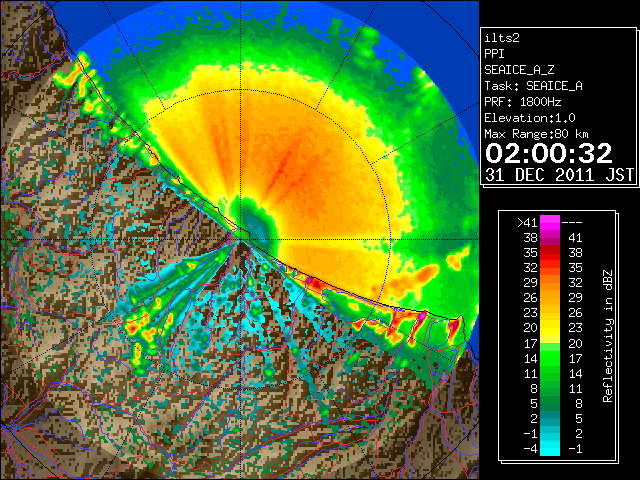Click the radar site at range-ring center
This screenshot has height=480, width=640.
[241, 240]
